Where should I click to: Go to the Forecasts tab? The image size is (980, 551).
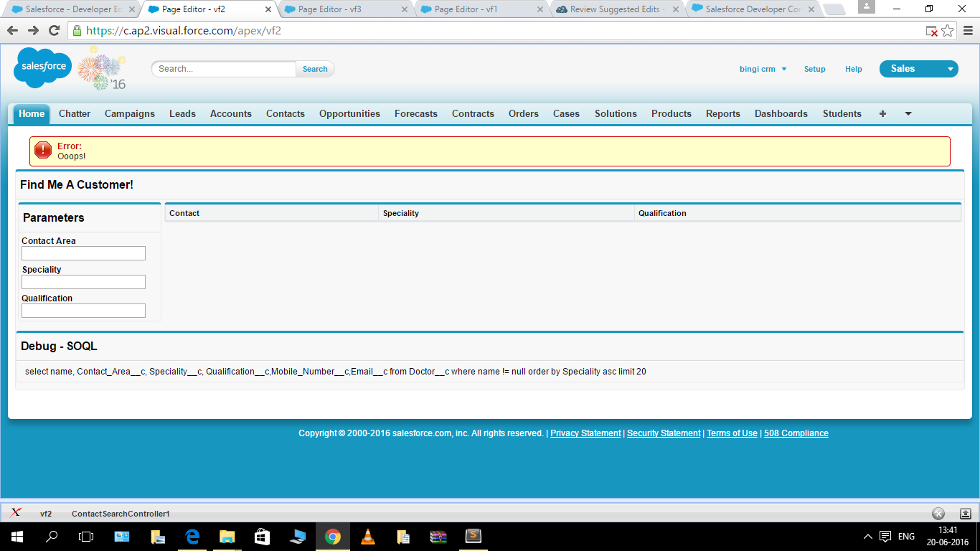(416, 113)
